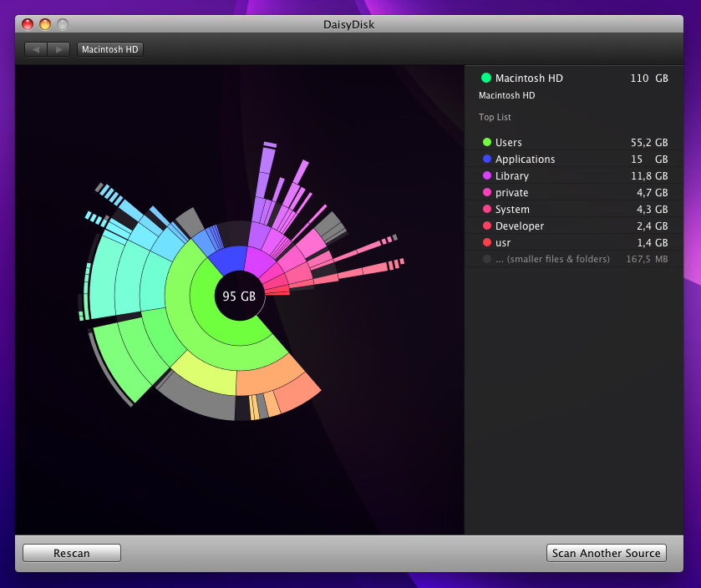Click the back navigation arrow
The width and height of the screenshot is (701, 588).
[x=36, y=49]
